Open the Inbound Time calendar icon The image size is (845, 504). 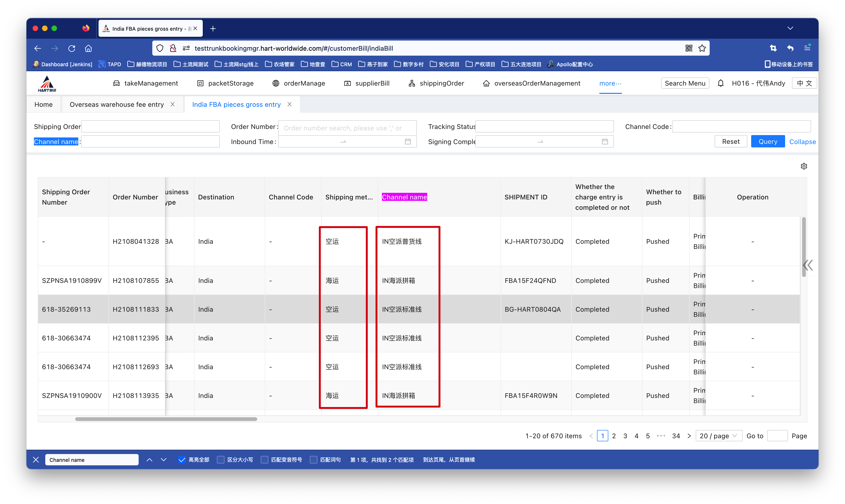408,142
